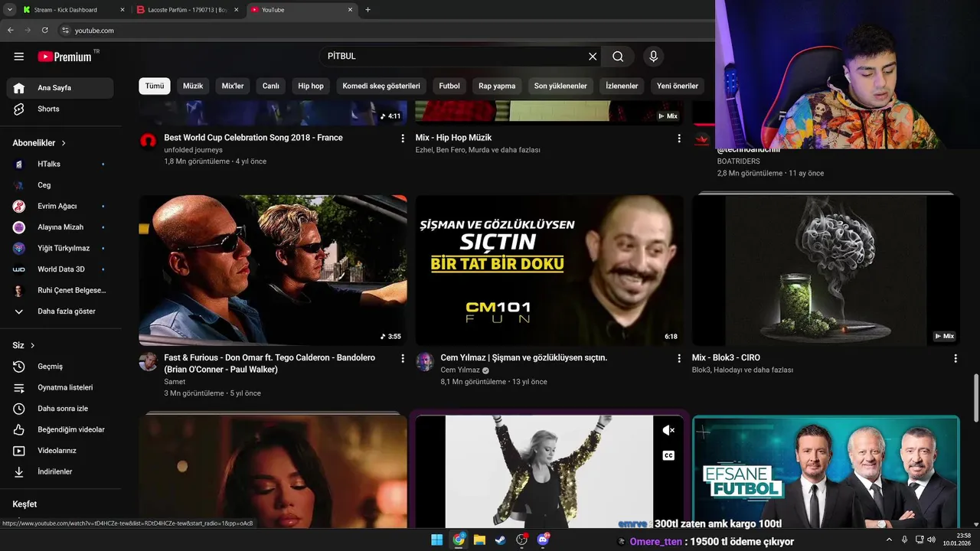Open Steam from the taskbar
980x551 pixels.
pyautogui.click(x=500, y=540)
